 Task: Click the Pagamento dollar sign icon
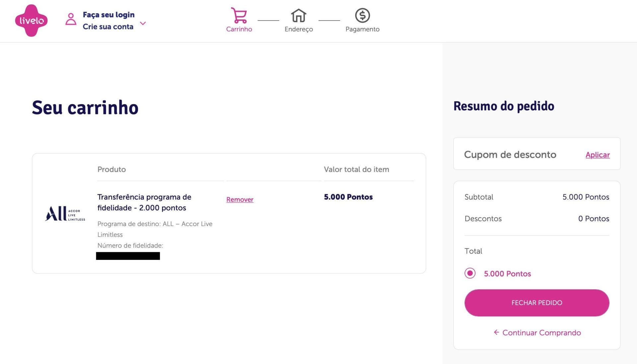tap(362, 15)
